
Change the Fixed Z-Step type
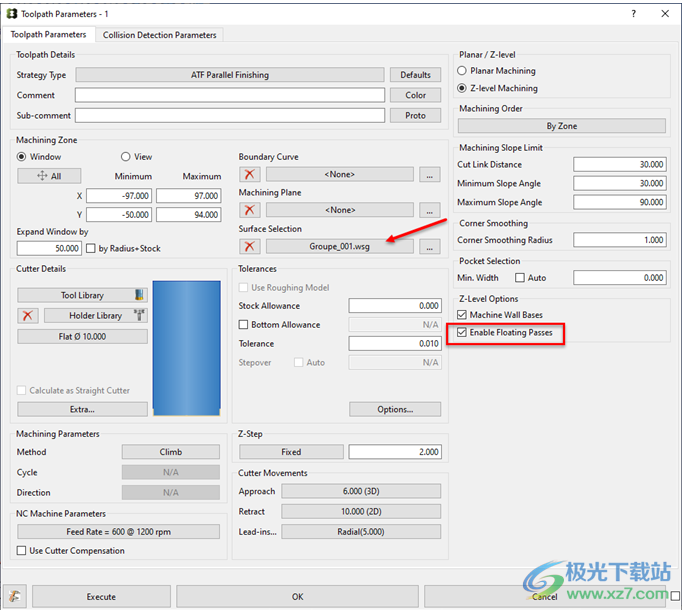pyautogui.click(x=291, y=452)
